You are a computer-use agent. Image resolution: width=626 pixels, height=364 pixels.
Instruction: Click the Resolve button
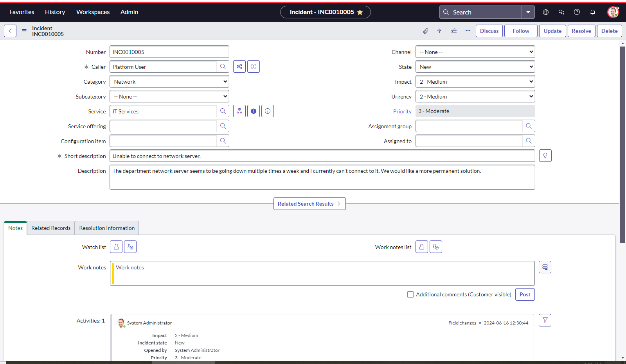581,31
